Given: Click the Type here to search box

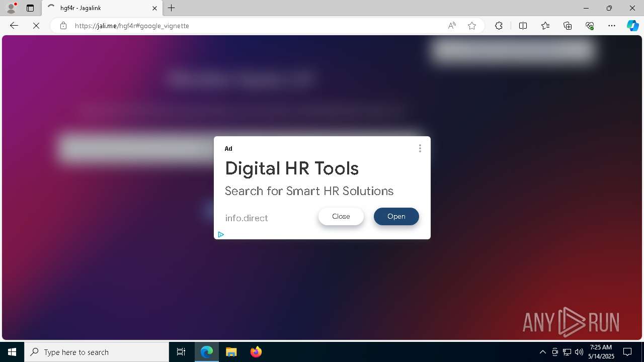Looking at the screenshot, I should click(x=97, y=352).
